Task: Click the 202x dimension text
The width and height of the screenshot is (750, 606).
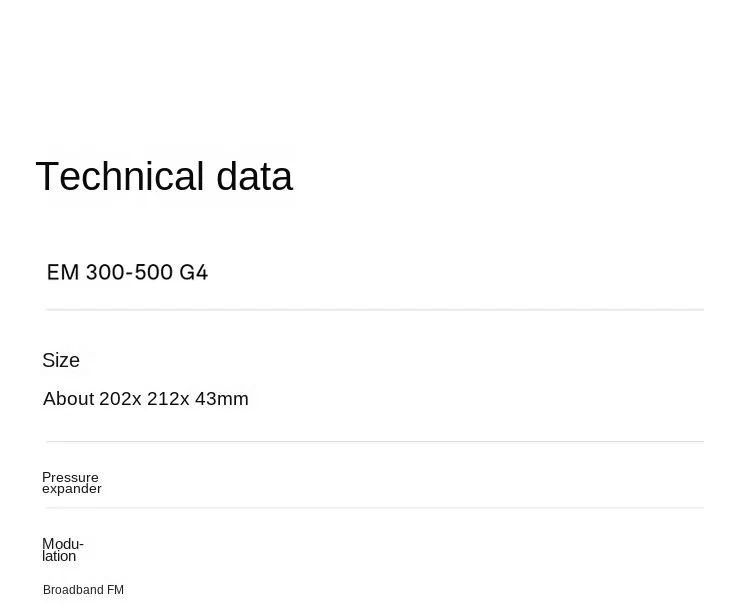Action: pyautogui.click(x=120, y=398)
